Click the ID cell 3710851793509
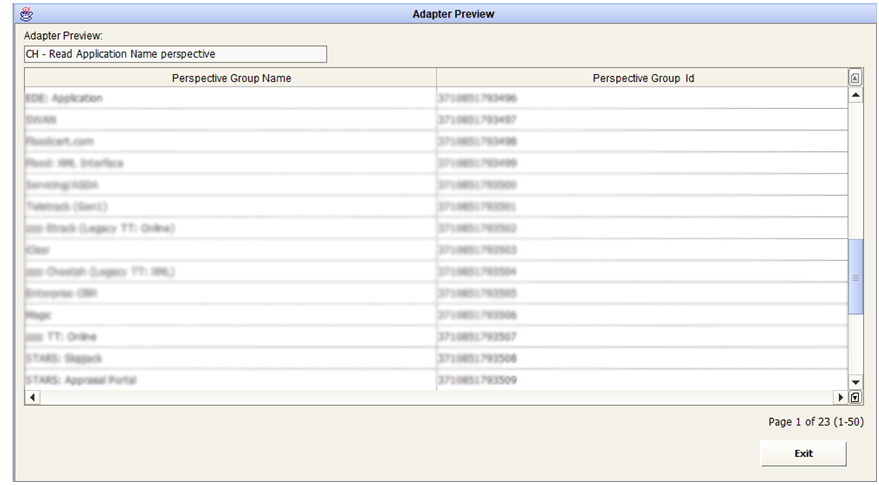The height and width of the screenshot is (485, 879). pos(642,380)
